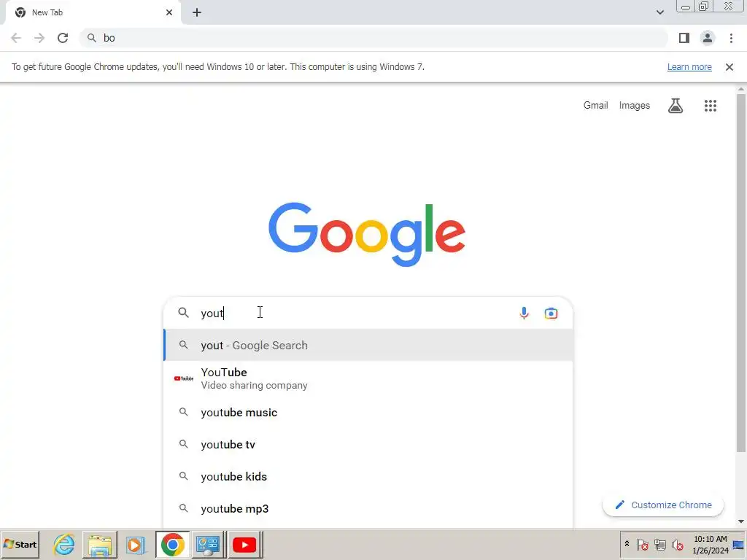747x560 pixels.
Task: Open the Chrome side panel
Action: tap(684, 38)
